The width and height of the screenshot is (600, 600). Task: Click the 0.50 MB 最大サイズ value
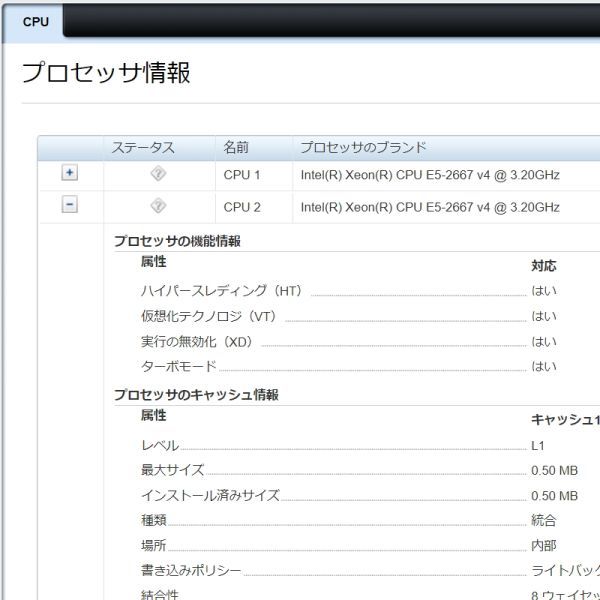click(x=554, y=470)
